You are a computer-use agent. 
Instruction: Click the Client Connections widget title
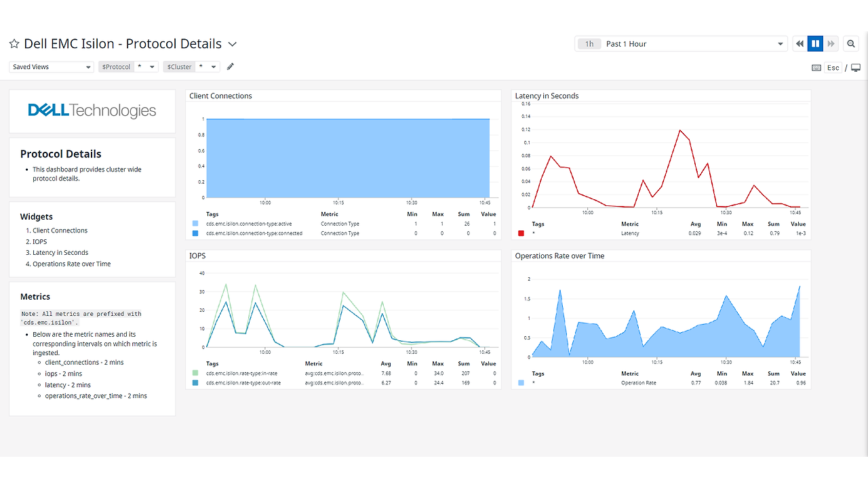coord(220,96)
